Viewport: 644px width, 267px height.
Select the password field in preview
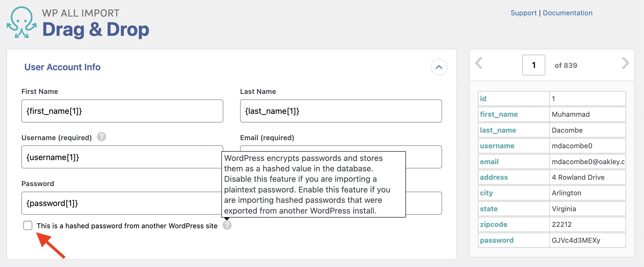[x=497, y=240]
